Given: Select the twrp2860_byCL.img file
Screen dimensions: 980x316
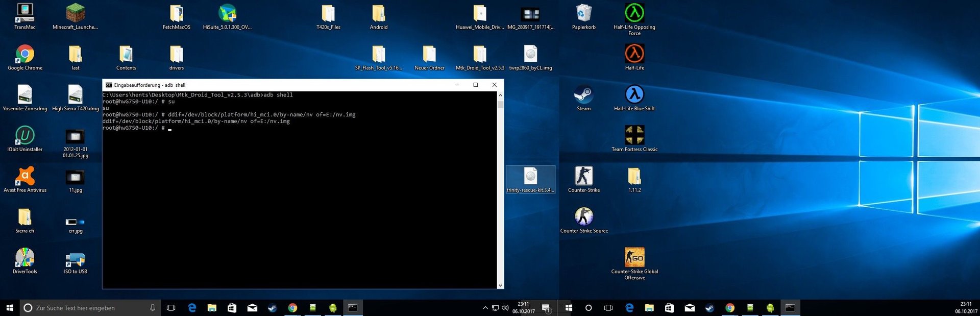Looking at the screenshot, I should pos(530,54).
